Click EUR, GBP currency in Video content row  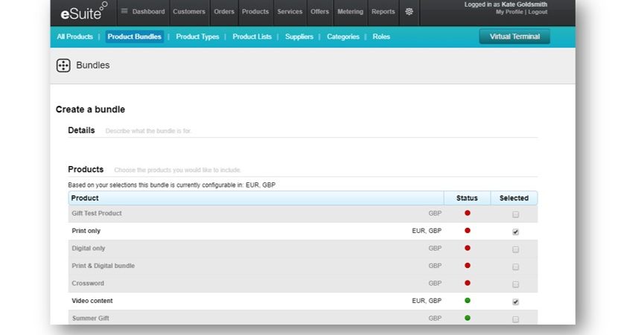point(427,301)
